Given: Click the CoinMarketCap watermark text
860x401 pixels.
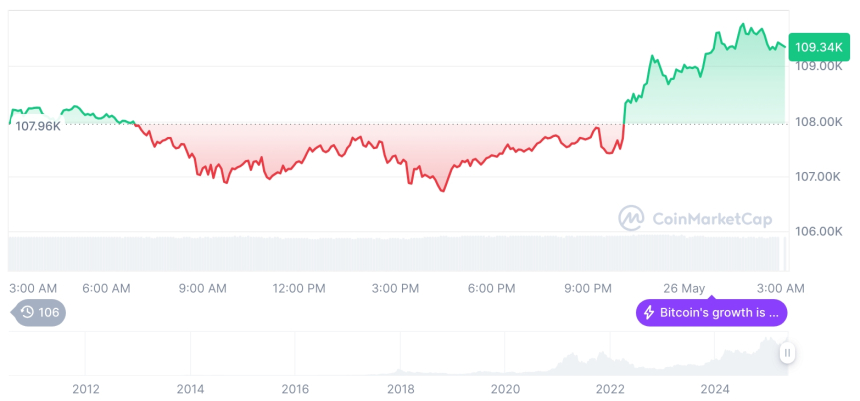Looking at the screenshot, I should pyautogui.click(x=711, y=217).
